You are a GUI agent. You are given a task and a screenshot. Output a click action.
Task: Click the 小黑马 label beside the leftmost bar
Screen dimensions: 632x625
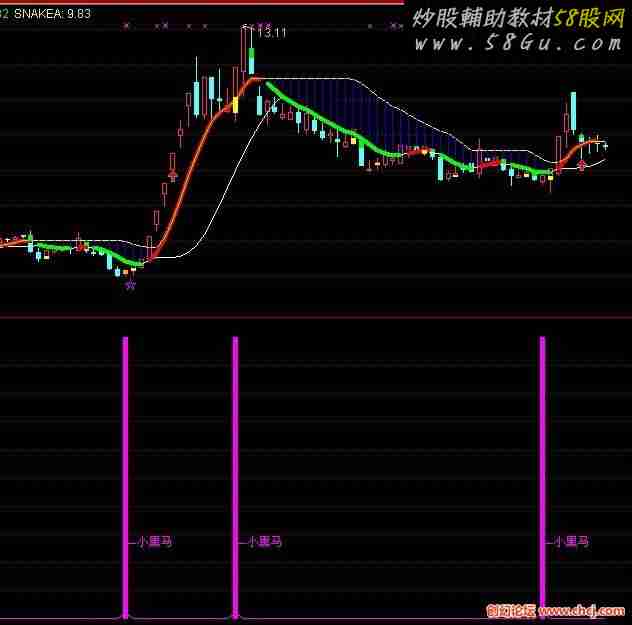155,541
